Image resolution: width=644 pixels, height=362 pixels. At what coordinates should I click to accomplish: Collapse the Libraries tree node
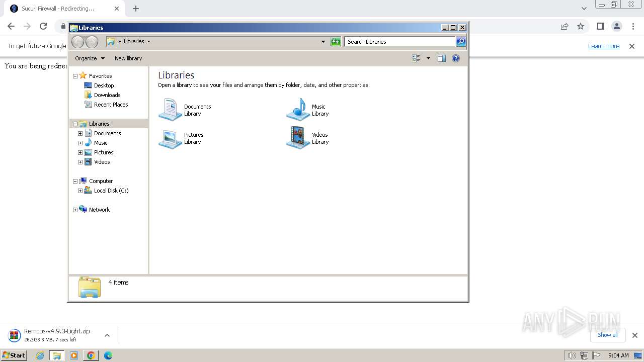pos(75,124)
